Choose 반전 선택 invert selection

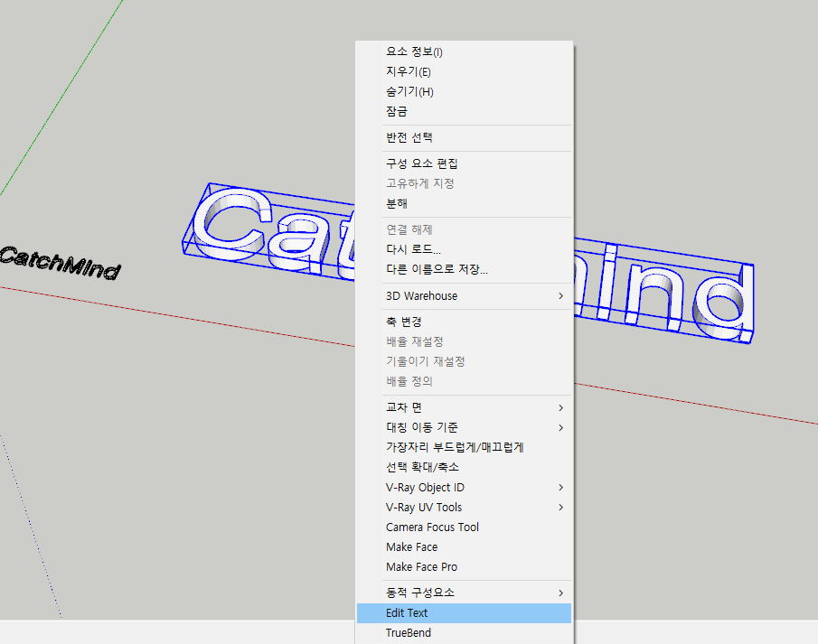[464, 137]
